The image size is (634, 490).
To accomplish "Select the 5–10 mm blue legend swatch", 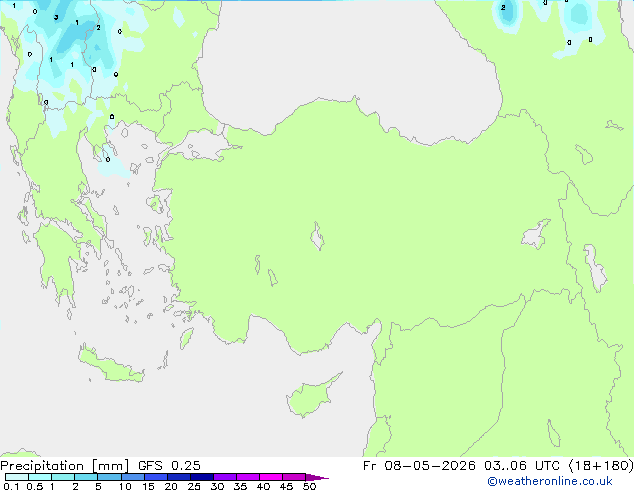I will click(109, 477).
